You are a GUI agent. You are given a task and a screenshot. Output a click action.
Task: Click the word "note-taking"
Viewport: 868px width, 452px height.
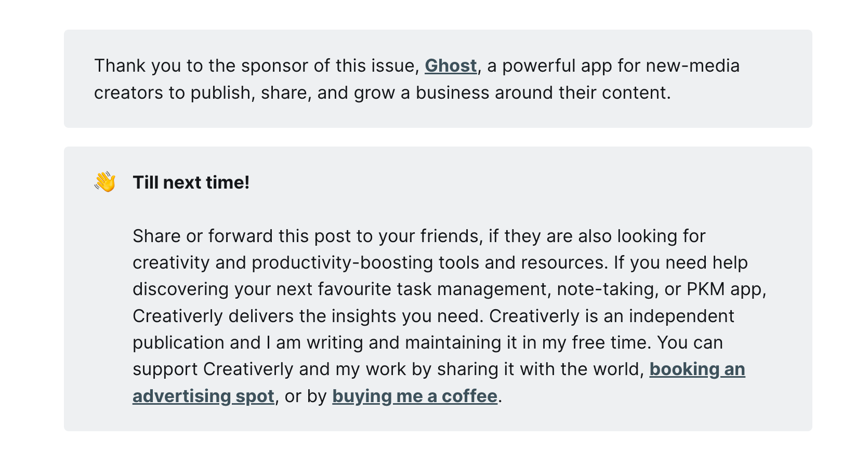(x=605, y=289)
